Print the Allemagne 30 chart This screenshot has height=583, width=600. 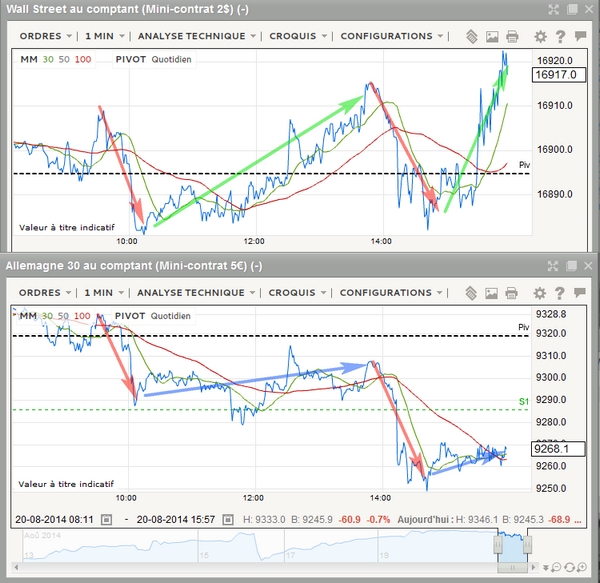click(511, 293)
